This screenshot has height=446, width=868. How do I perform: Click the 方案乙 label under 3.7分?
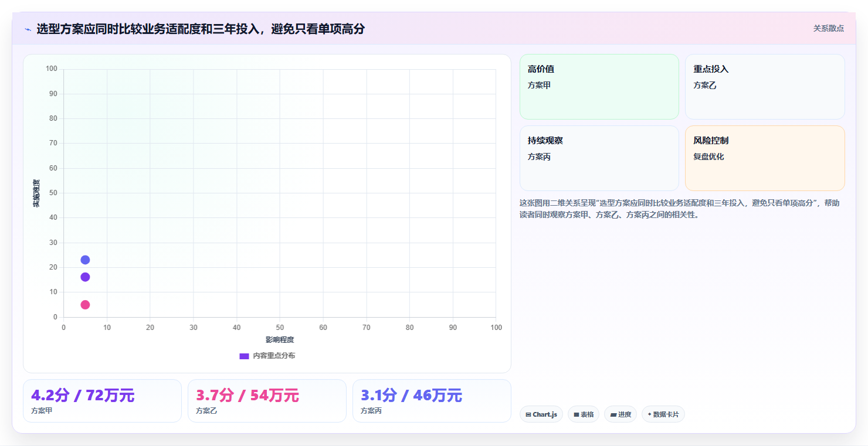pyautogui.click(x=206, y=411)
